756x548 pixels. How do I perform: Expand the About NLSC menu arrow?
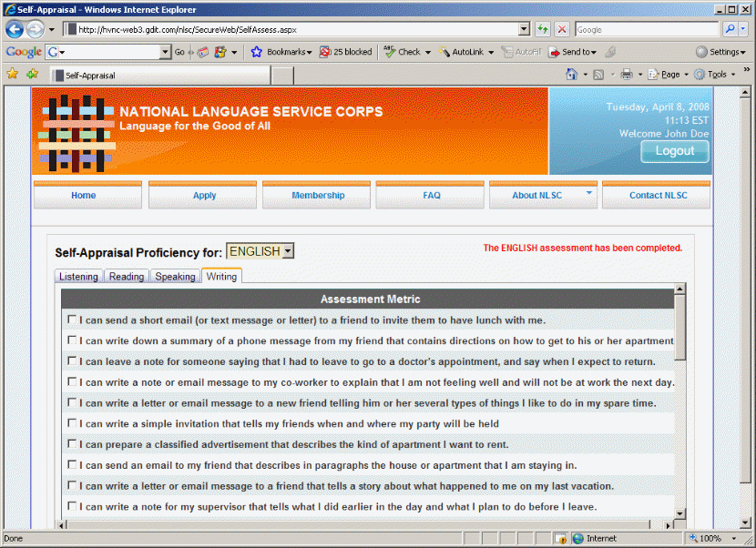588,193
